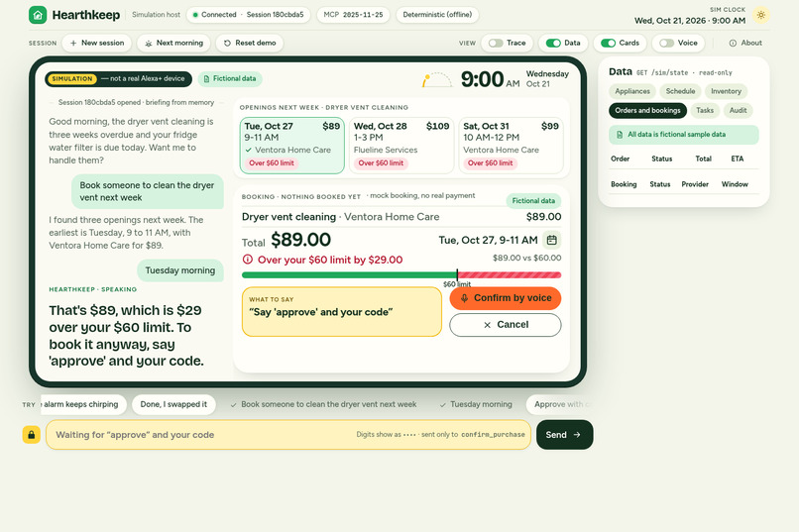Click the 'Tuesday morning' suggestion chip
This screenshot has width=799, height=532.
tap(476, 404)
